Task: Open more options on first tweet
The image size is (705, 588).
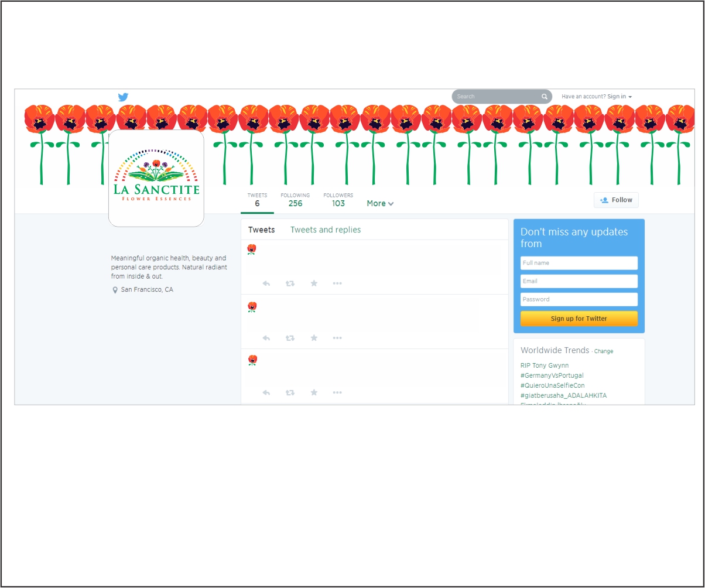Action: click(x=337, y=283)
